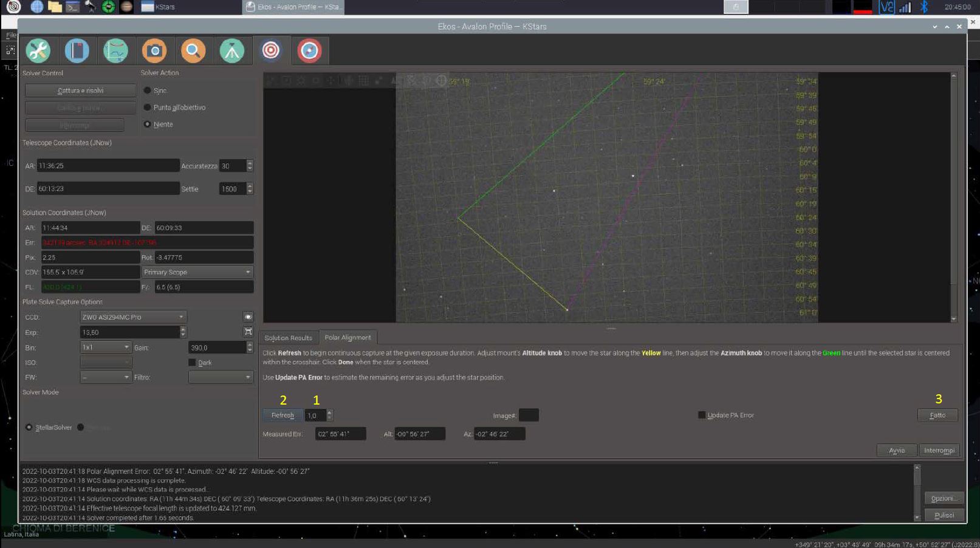The width and height of the screenshot is (980, 548).
Task: Click the plate-solved star field image
Action: point(606,197)
